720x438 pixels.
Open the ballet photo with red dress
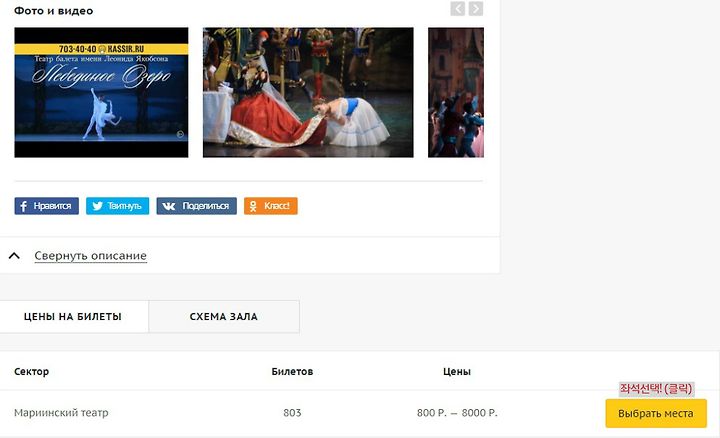point(308,92)
